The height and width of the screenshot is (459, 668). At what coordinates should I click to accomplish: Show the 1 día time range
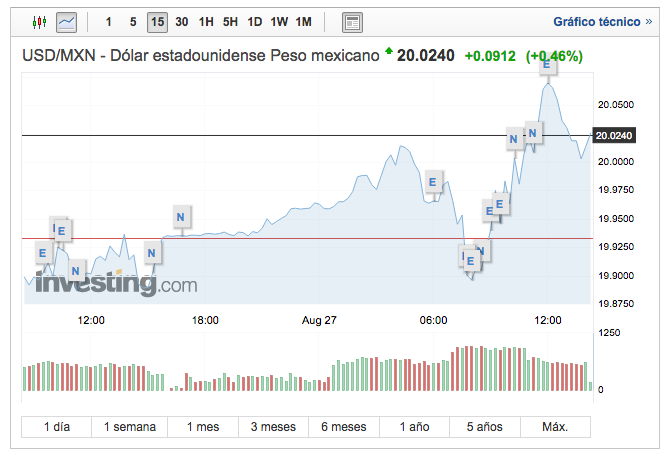click(x=57, y=427)
